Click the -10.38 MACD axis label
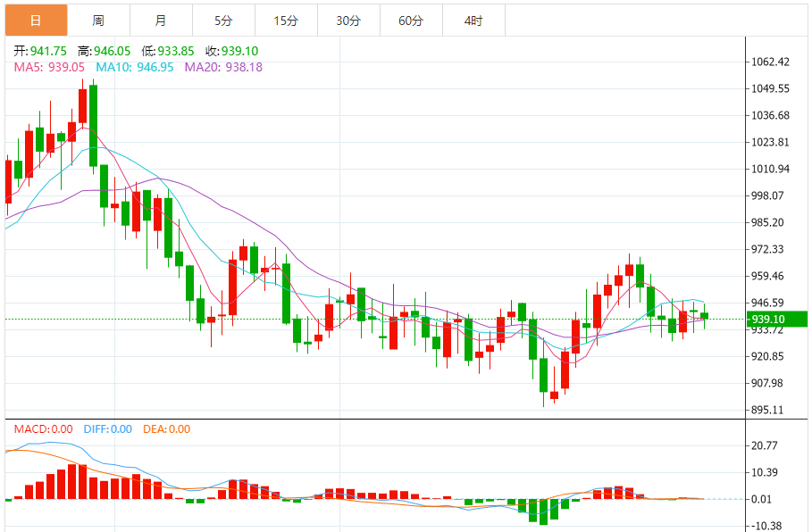Viewport: 812px width, 532px height. (x=766, y=526)
